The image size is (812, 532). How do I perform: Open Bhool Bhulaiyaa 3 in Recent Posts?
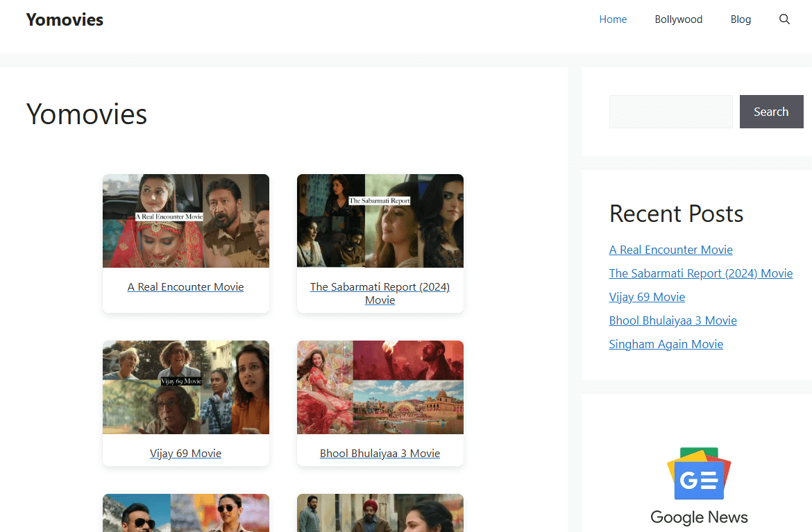(x=673, y=320)
